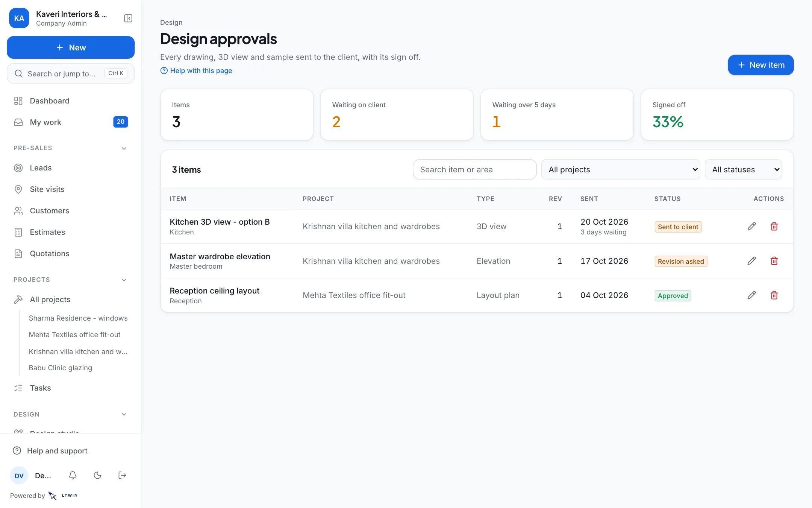Screen dimensions: 812x508
Task: Click the Approved status badge
Action: [673, 296]
